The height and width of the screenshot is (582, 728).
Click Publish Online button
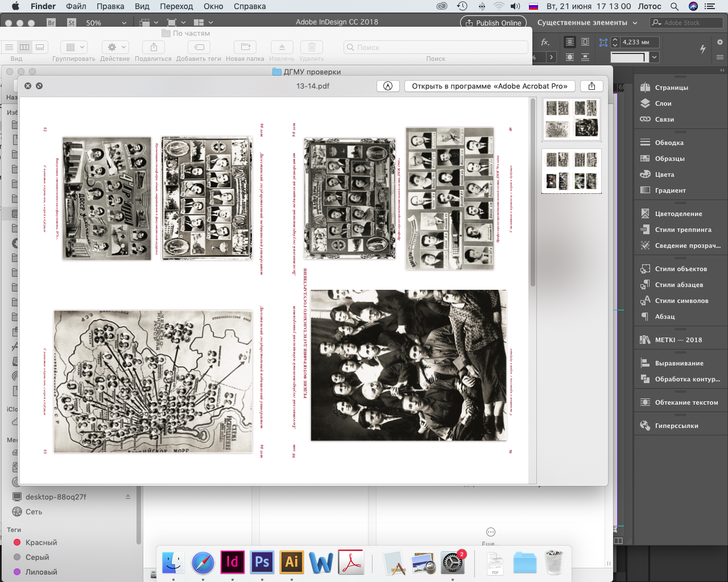point(493,23)
